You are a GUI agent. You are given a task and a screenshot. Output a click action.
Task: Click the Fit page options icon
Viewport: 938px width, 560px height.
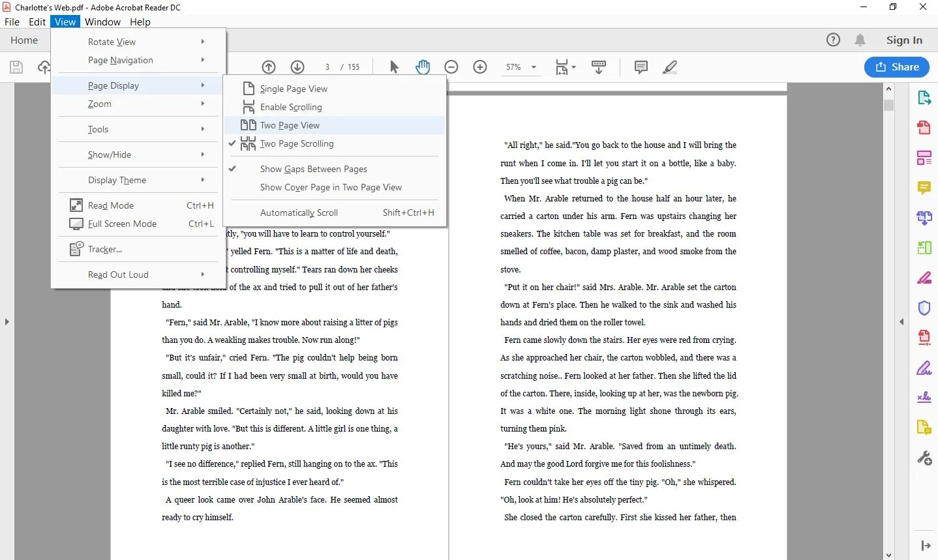[x=565, y=67]
